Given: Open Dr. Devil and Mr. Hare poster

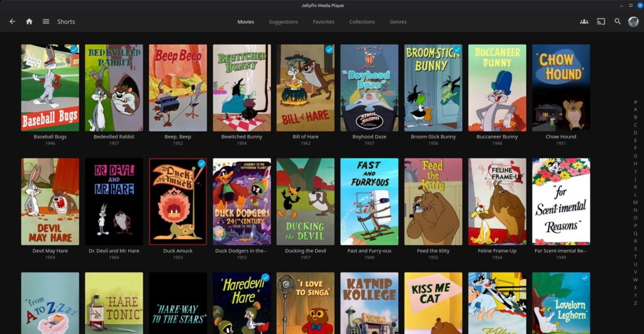Looking at the screenshot, I should click(x=114, y=202).
